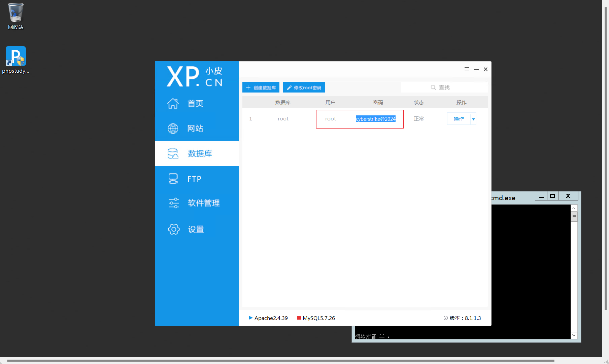Screen dimensions: 609x364
Task: Click the globe icon for 网站
Action: (173, 129)
